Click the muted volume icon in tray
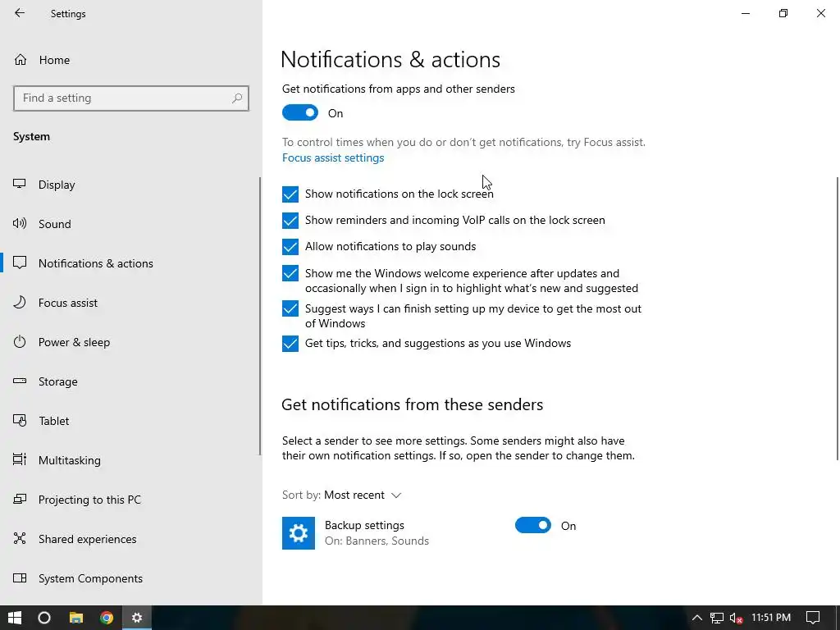This screenshot has width=840, height=630. point(736,618)
